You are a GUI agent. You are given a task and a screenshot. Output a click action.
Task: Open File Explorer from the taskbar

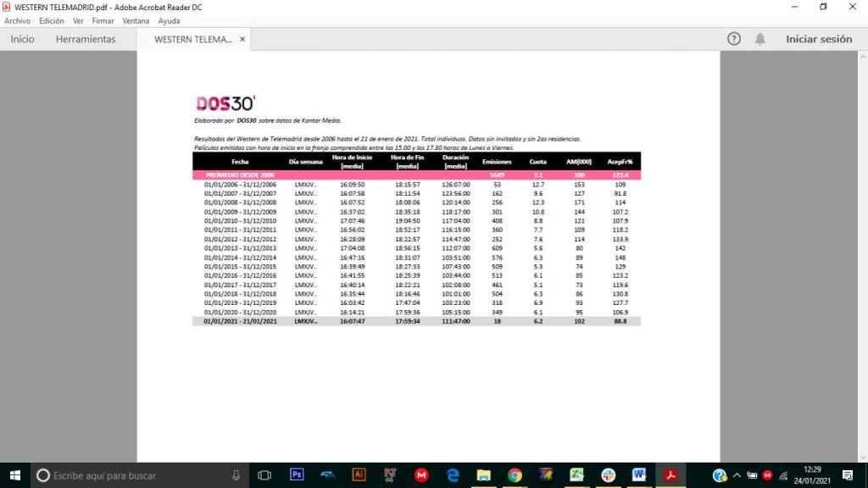pos(483,474)
